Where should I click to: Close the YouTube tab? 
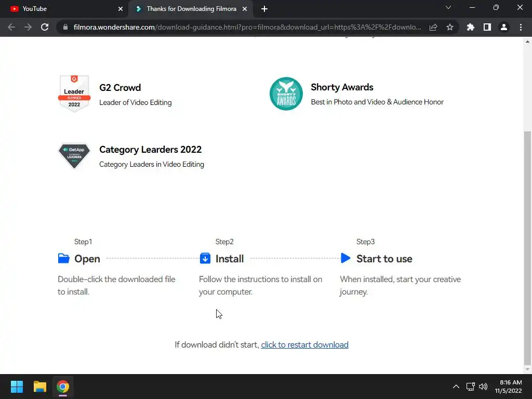[121, 9]
